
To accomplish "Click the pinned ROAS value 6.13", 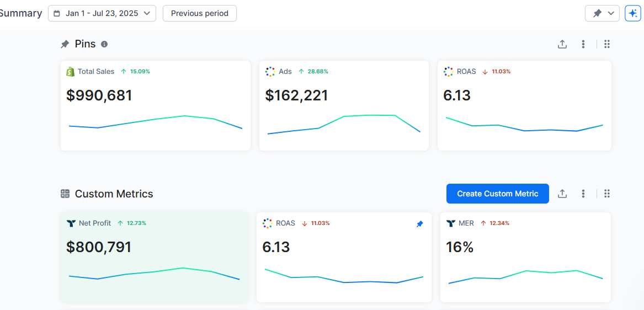I will tap(457, 95).
